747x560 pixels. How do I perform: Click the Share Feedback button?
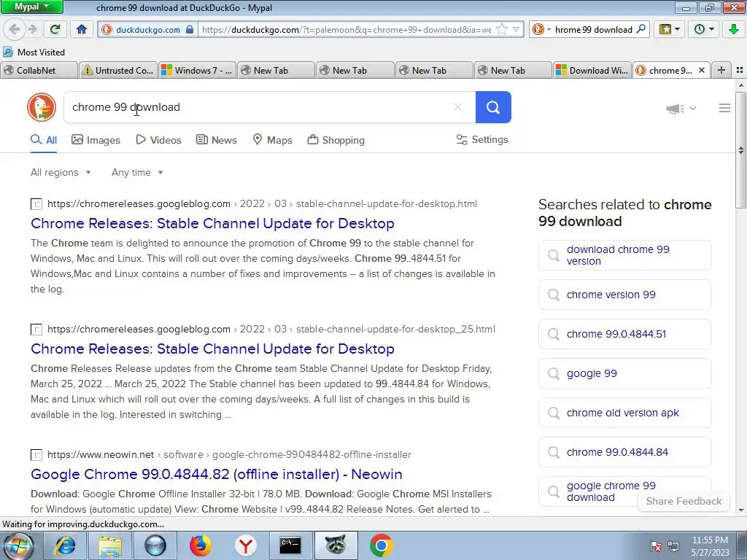point(684,501)
